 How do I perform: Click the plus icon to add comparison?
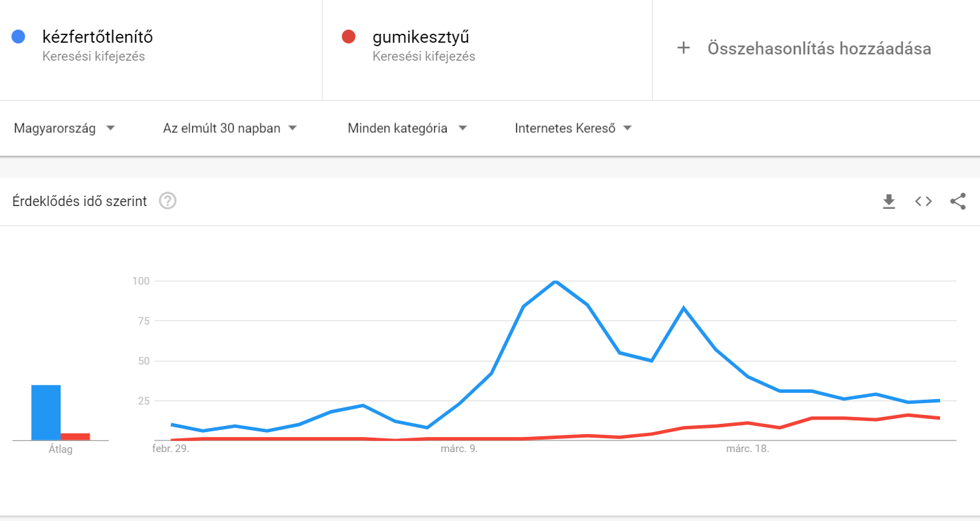coord(684,48)
